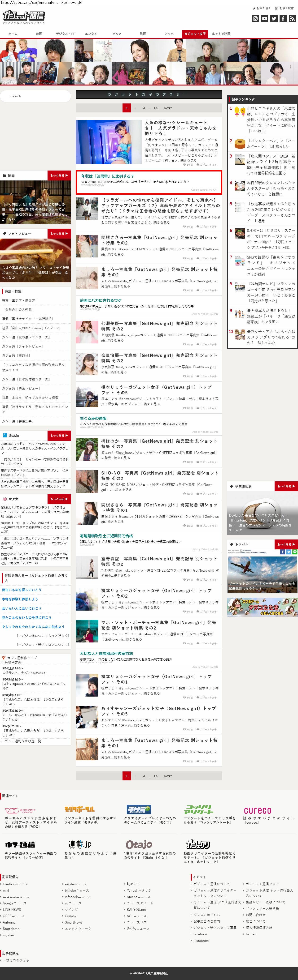Click もっとみる button in 映画 section

[x=59, y=175]
